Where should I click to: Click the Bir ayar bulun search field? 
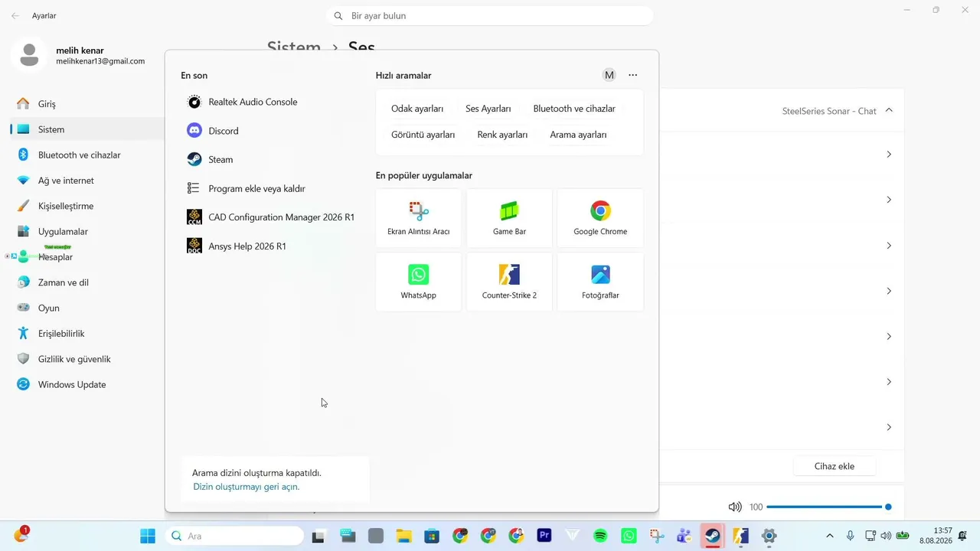490,15
